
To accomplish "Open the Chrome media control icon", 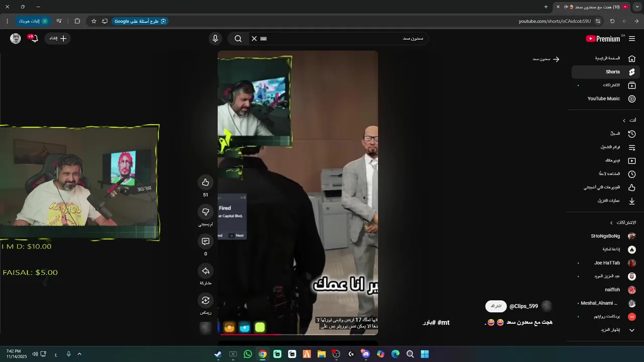I will click(x=59, y=21).
